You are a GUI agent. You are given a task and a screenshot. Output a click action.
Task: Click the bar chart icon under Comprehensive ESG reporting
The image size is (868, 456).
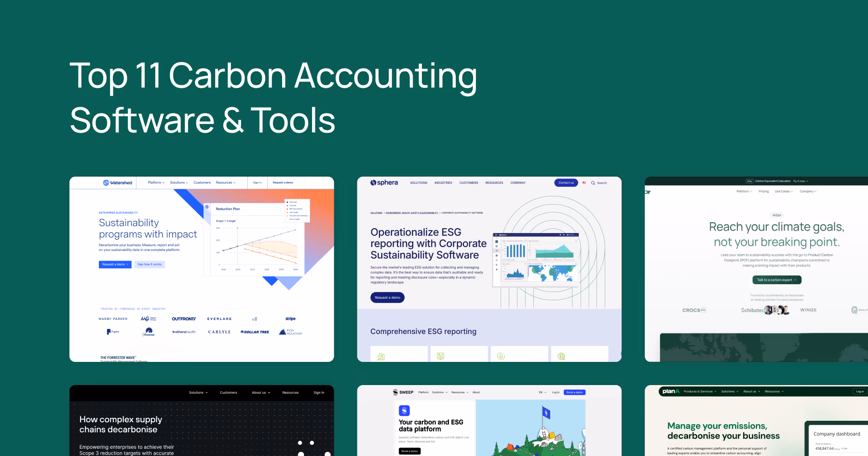(x=381, y=356)
